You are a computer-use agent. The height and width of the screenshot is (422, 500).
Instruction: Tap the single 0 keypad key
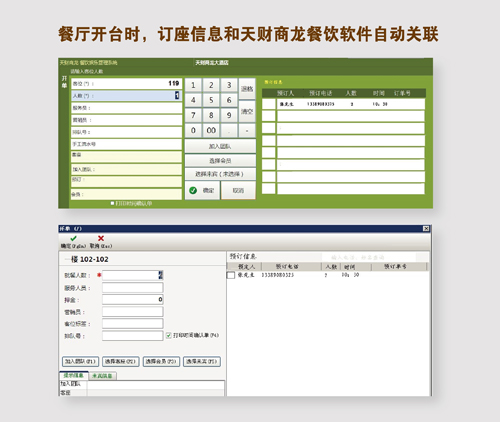(193, 130)
